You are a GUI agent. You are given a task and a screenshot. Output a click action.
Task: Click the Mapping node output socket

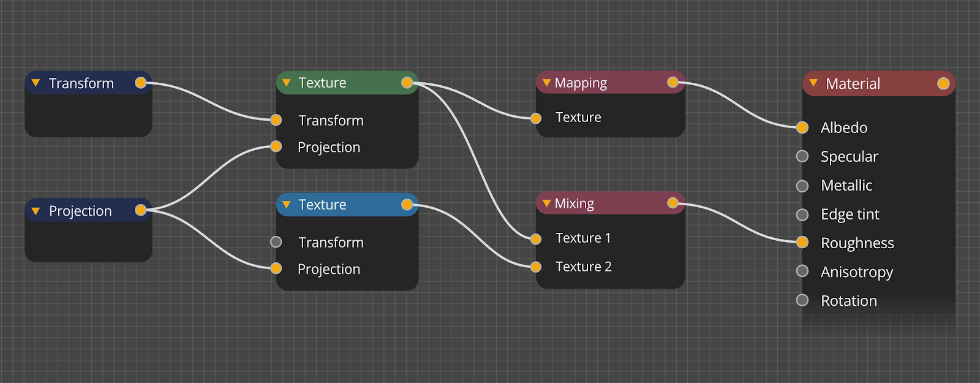point(673,82)
